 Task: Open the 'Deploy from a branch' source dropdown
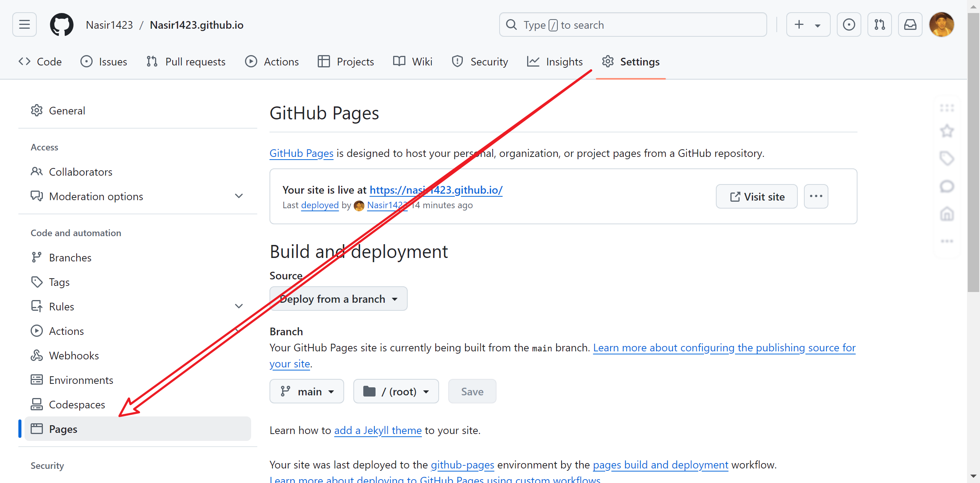coord(338,299)
